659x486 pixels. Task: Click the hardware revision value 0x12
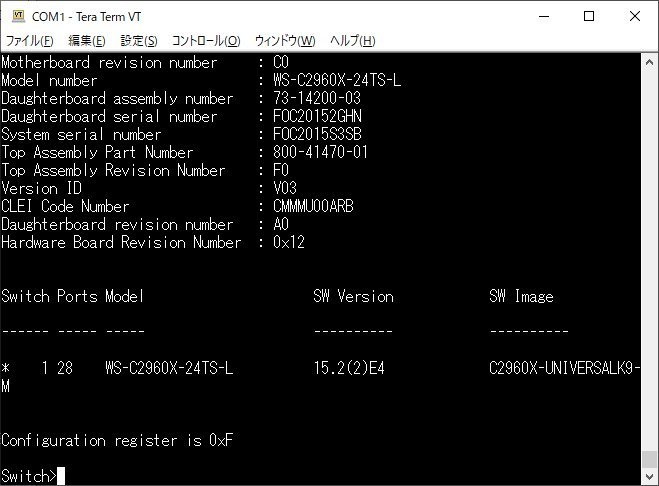click(x=289, y=242)
